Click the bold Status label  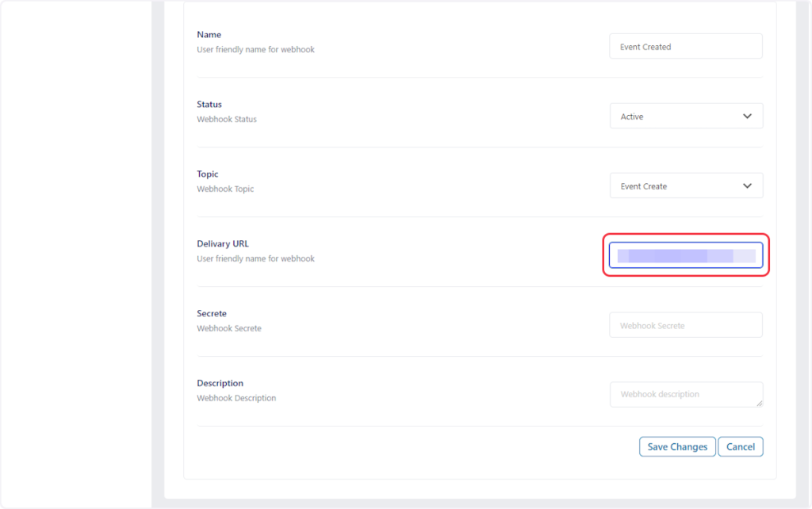tap(209, 105)
